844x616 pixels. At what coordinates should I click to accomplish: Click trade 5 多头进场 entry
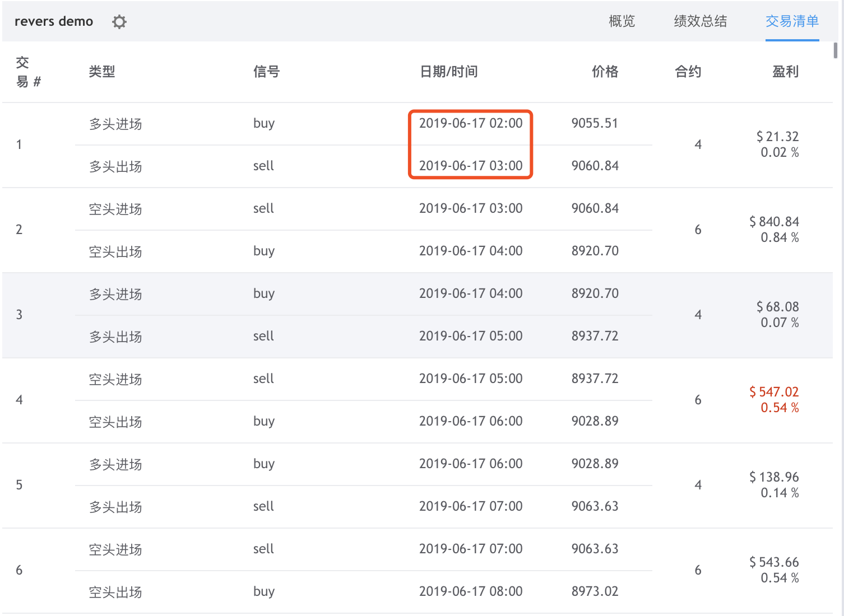pyautogui.click(x=364, y=464)
